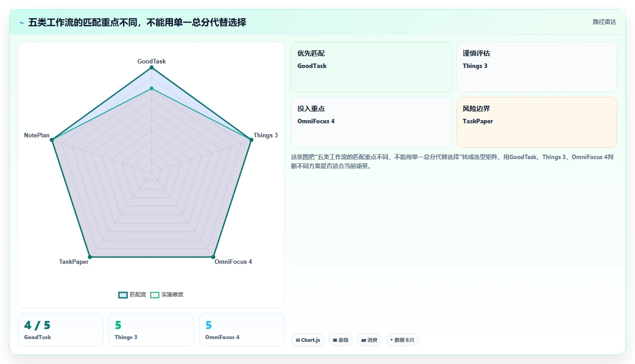Open the 投入重点 OmniFocus 4 card
The height and width of the screenshot is (364, 635).
[371, 122]
